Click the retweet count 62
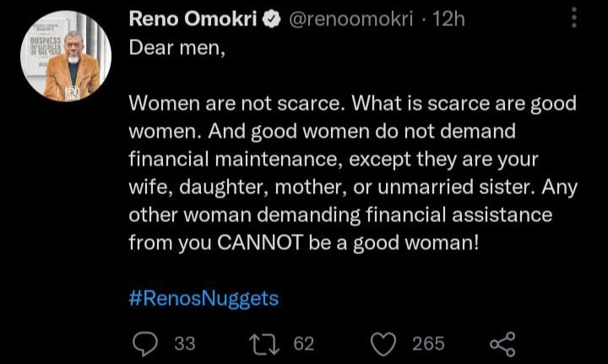The height and width of the screenshot is (364, 608). point(302,343)
